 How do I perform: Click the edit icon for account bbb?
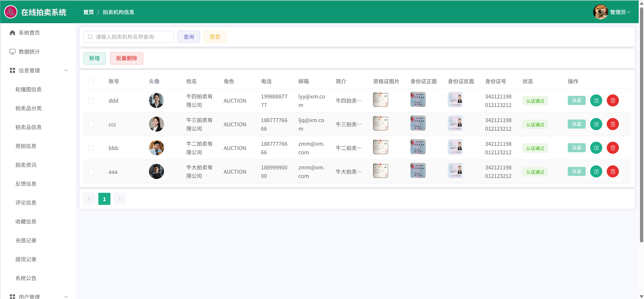click(x=596, y=148)
